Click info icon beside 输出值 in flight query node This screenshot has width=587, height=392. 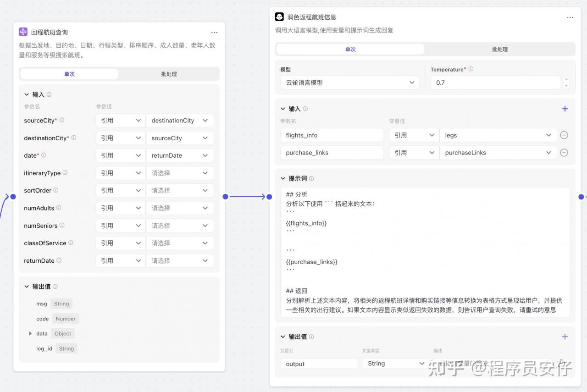pos(55,287)
